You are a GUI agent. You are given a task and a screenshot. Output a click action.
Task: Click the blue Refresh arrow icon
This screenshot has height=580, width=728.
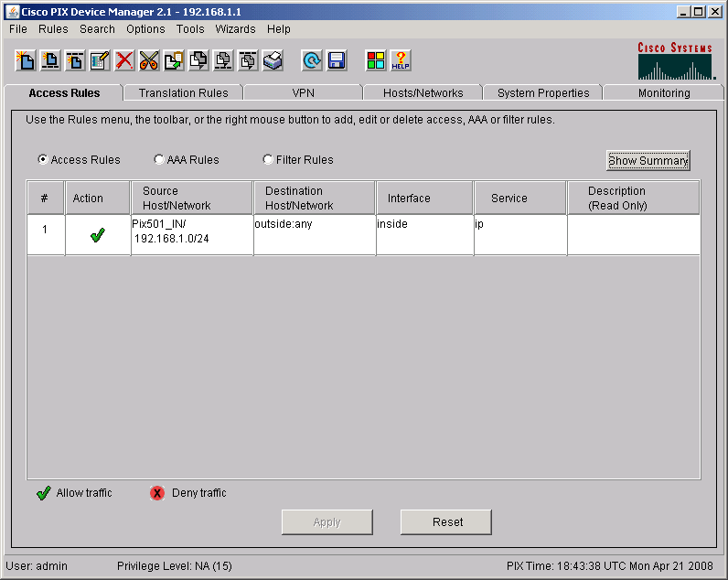(x=312, y=60)
